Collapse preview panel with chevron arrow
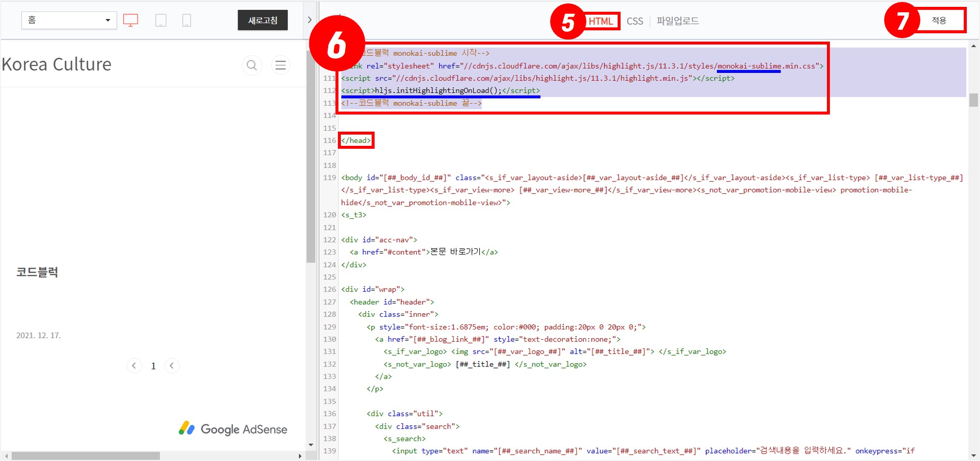Screen dimensions: 980x461 (x=310, y=20)
